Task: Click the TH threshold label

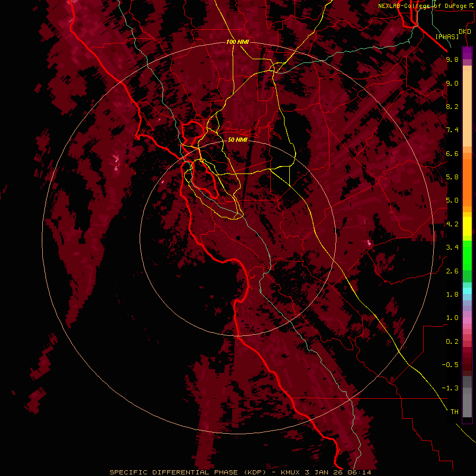Action: coord(454,412)
